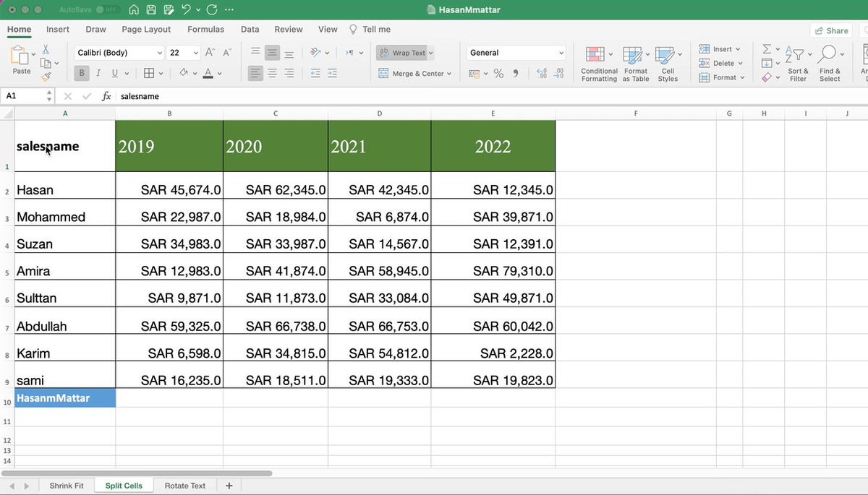Screen dimensions: 868x495
Task: Toggle Underline formatting
Action: (115, 73)
